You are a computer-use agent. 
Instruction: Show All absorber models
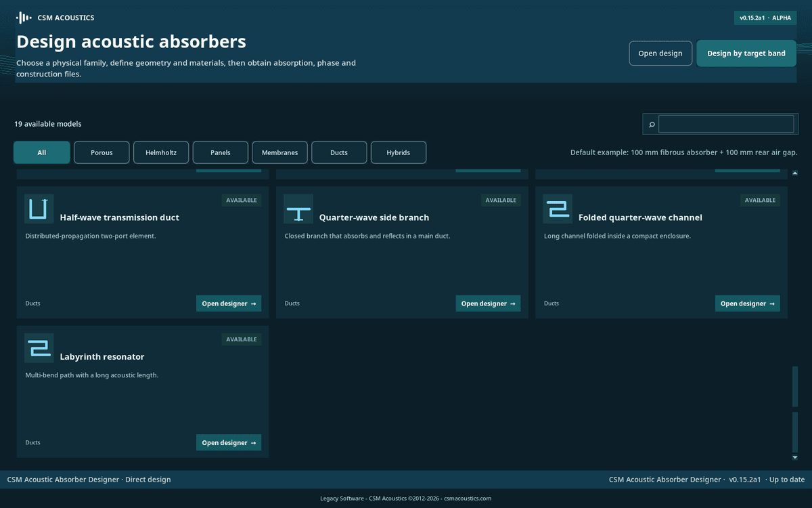point(42,152)
